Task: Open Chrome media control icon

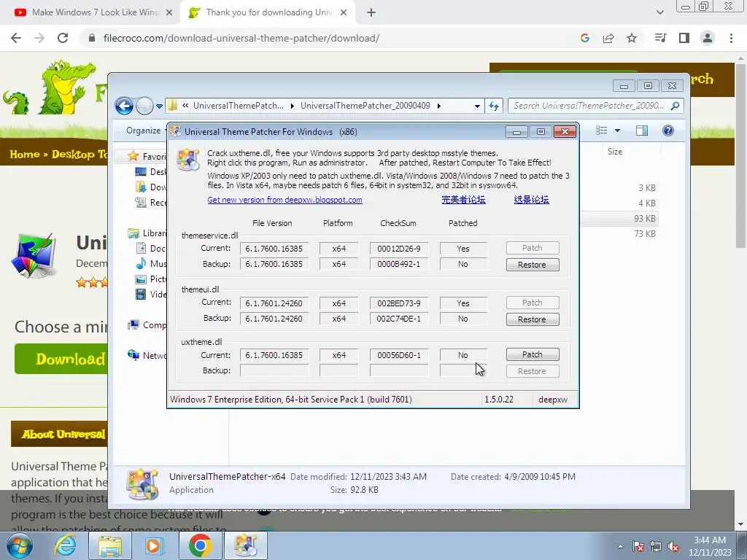Action: pyautogui.click(x=660, y=38)
